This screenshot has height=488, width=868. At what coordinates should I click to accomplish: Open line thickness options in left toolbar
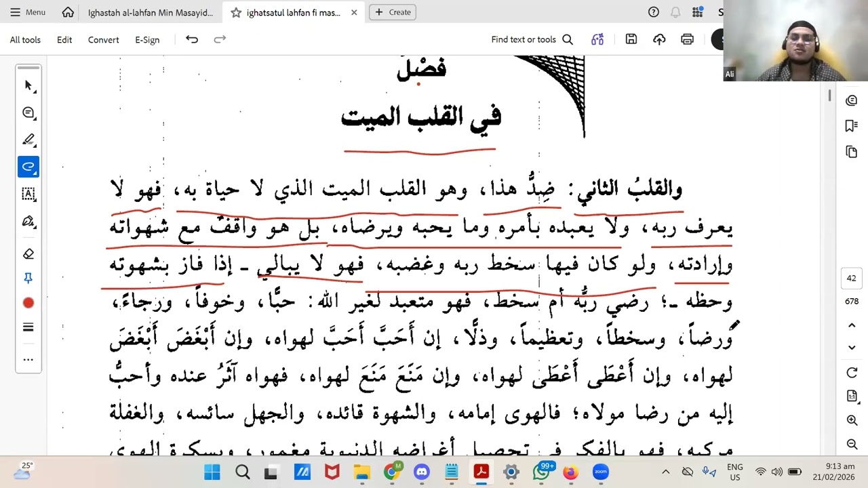pyautogui.click(x=28, y=327)
